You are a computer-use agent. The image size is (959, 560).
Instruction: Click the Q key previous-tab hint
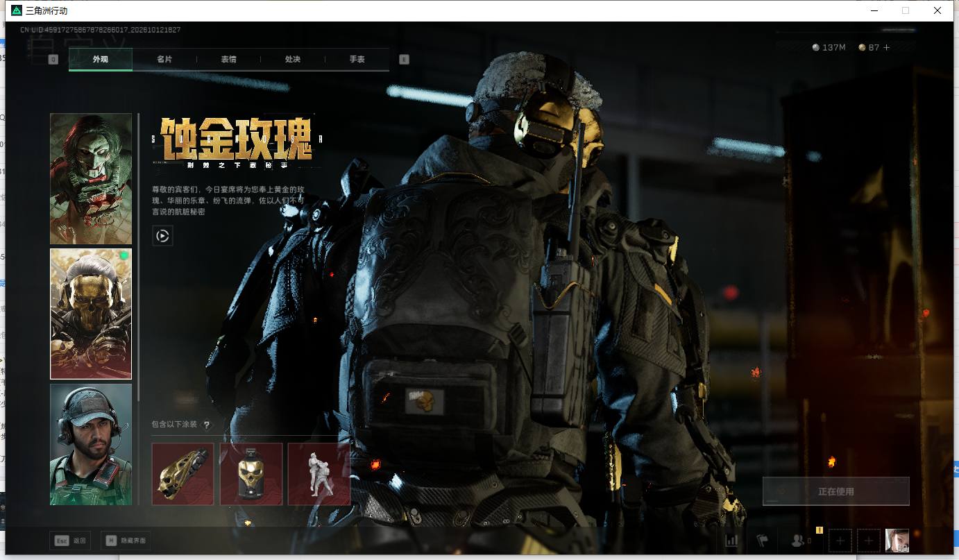[53, 60]
